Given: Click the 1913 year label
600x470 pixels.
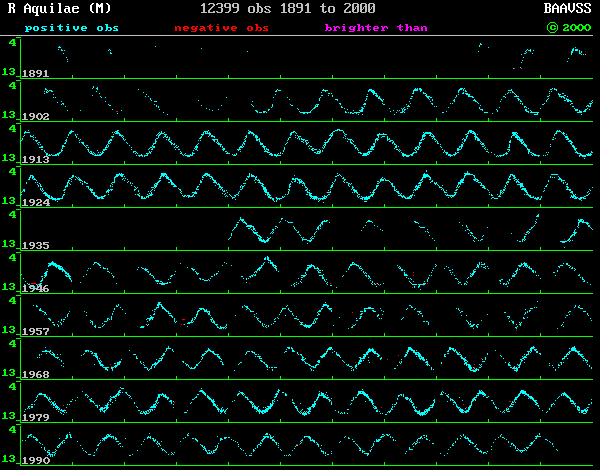Looking at the screenshot, I should (x=36, y=160).
